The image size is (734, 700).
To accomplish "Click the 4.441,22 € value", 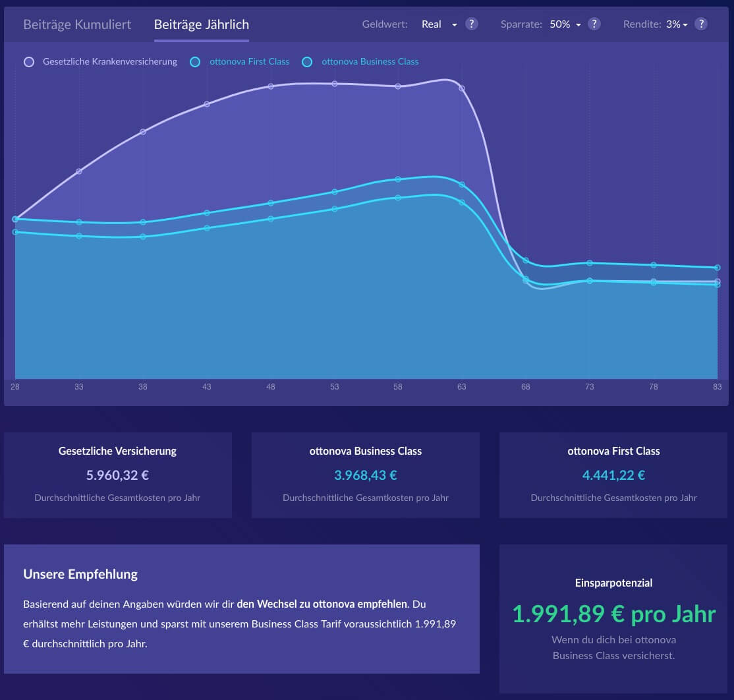I will pyautogui.click(x=613, y=475).
